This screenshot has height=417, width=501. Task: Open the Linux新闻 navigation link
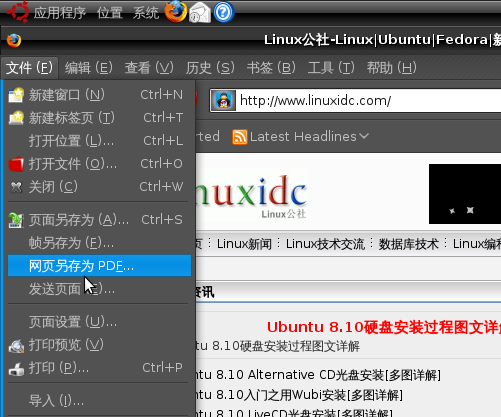(244, 244)
